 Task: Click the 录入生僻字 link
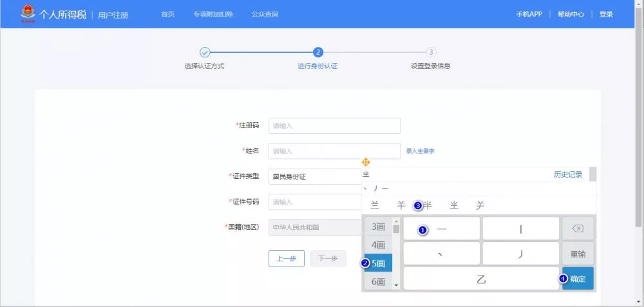click(421, 151)
